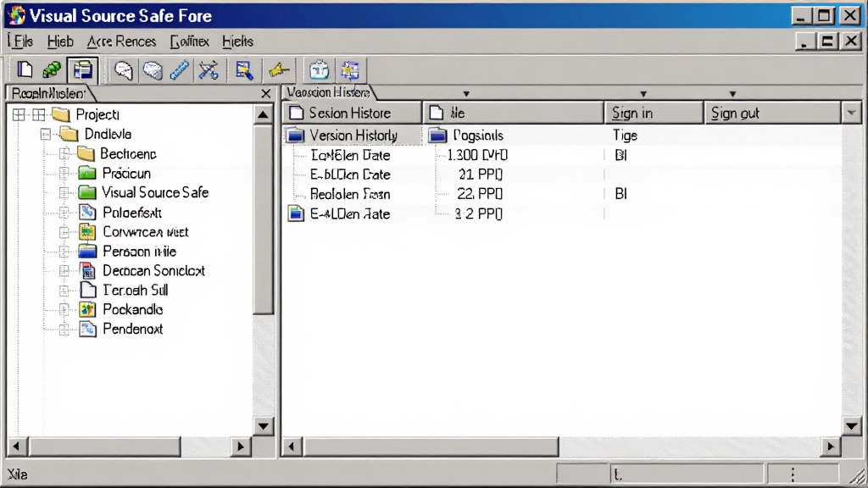Click the Corvwrcea wiiet item icon
This screenshot has width=868, height=488.
point(87,232)
